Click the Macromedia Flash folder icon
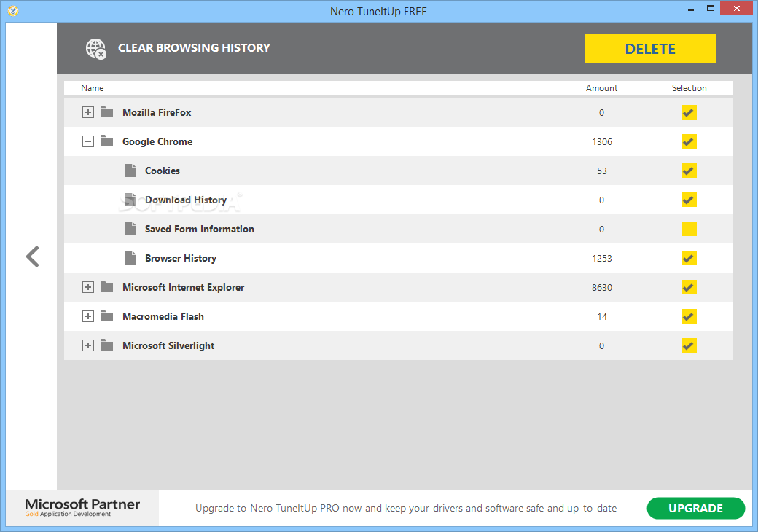 coord(107,316)
